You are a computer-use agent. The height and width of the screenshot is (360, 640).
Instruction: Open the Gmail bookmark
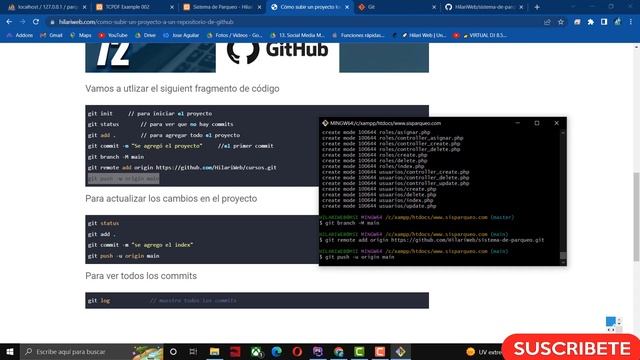coord(51,36)
